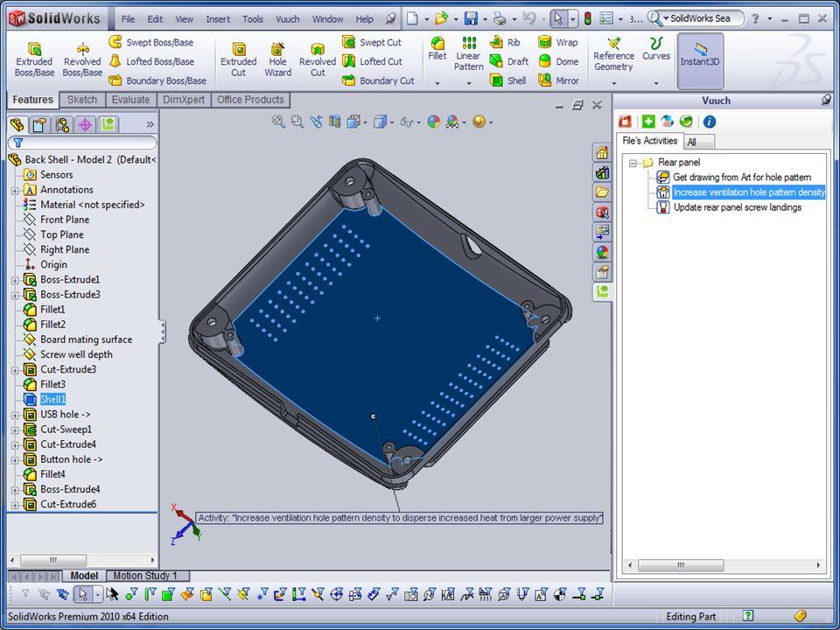Select the Mirror feature

click(x=558, y=80)
